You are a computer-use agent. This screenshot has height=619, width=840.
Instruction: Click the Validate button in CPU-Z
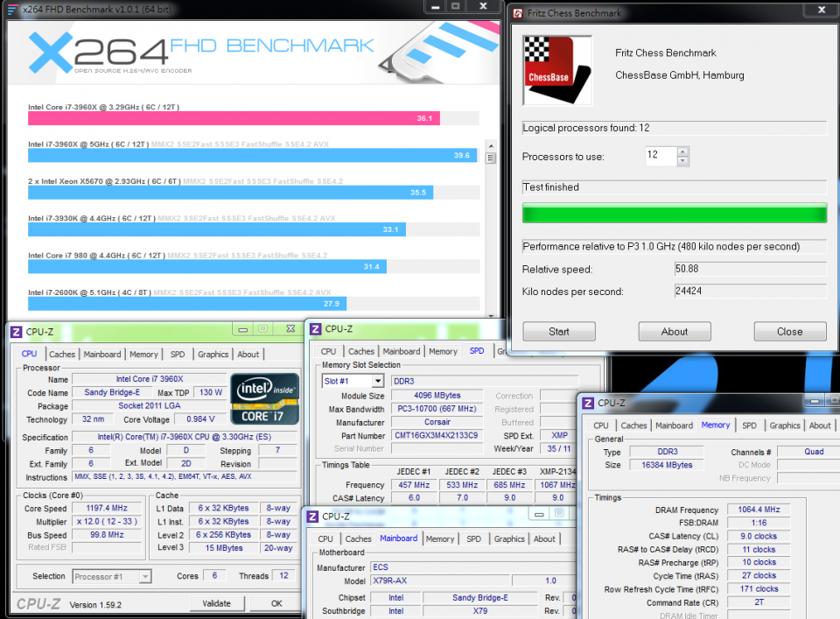coord(216,603)
